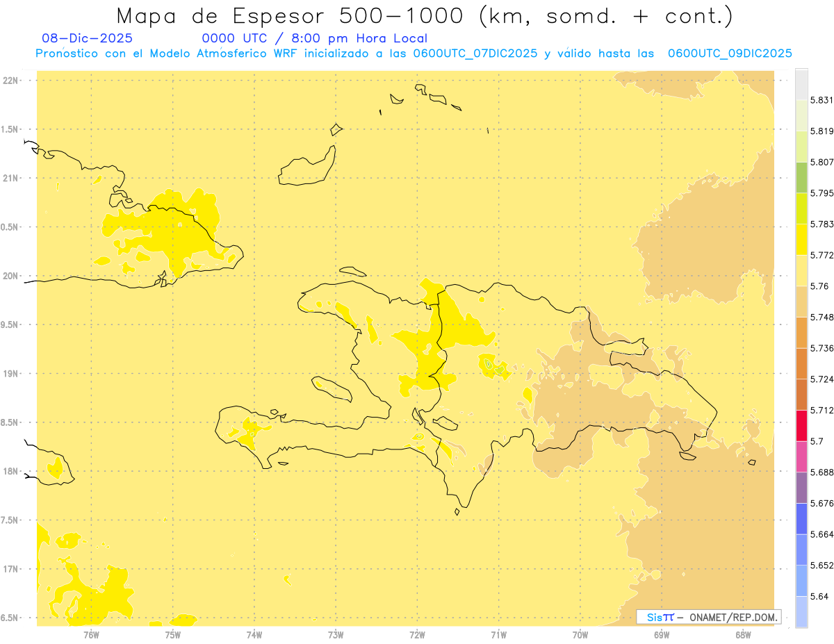The height and width of the screenshot is (644, 834).
Task: Click the legend value 5.64
Action: [x=819, y=596]
